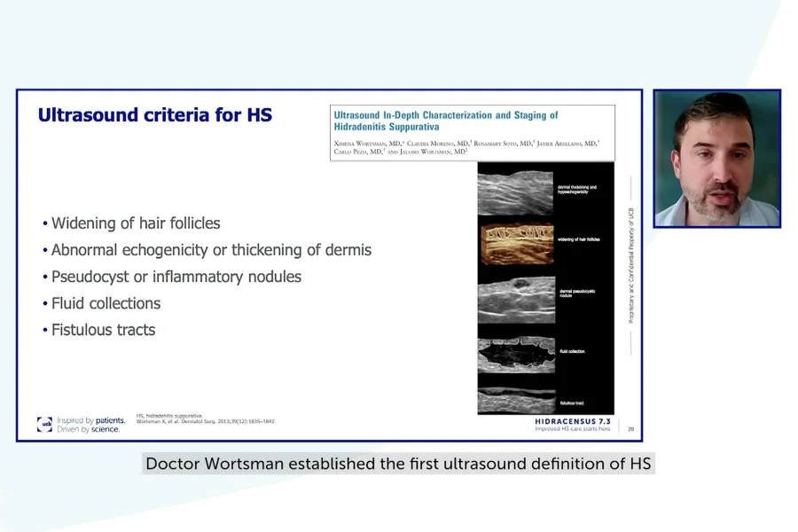This screenshot has height=532, width=798.
Task: Click the 'widening of hair follicles' image label
Action: tap(579, 239)
